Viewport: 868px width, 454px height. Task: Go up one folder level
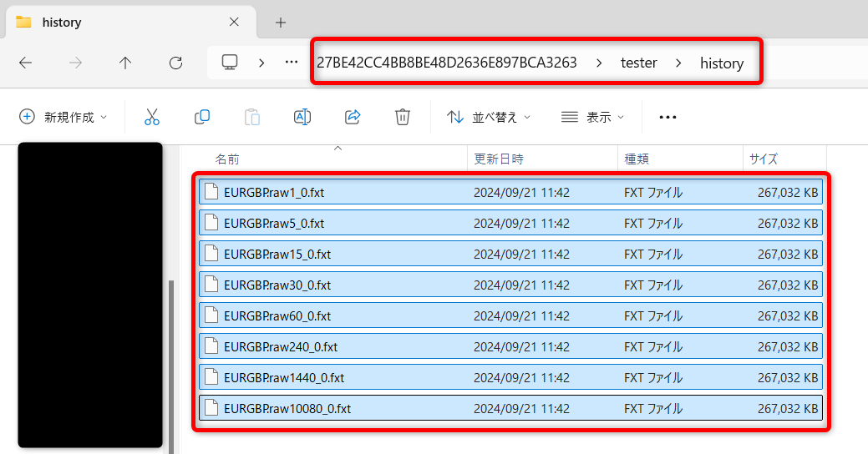pyautogui.click(x=125, y=63)
